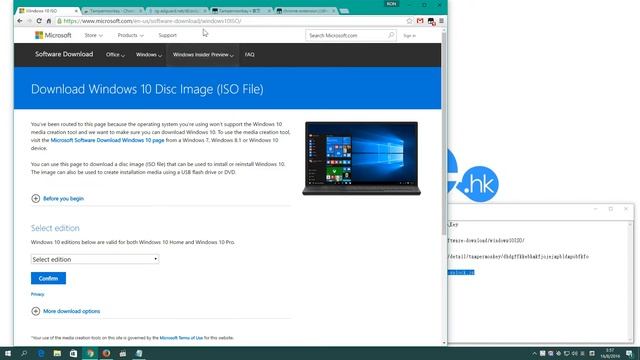Open the Chrome hamburger menu
The image size is (640, 360).
(441, 21)
